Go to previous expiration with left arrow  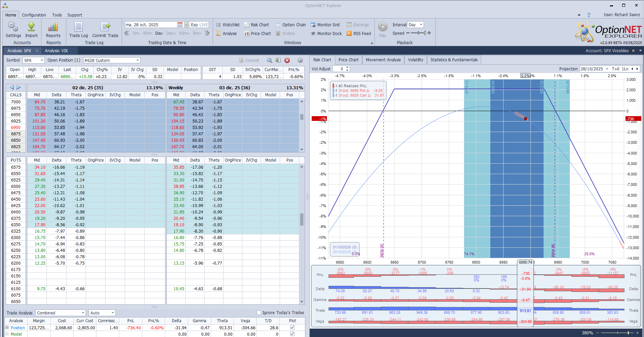click(12, 88)
